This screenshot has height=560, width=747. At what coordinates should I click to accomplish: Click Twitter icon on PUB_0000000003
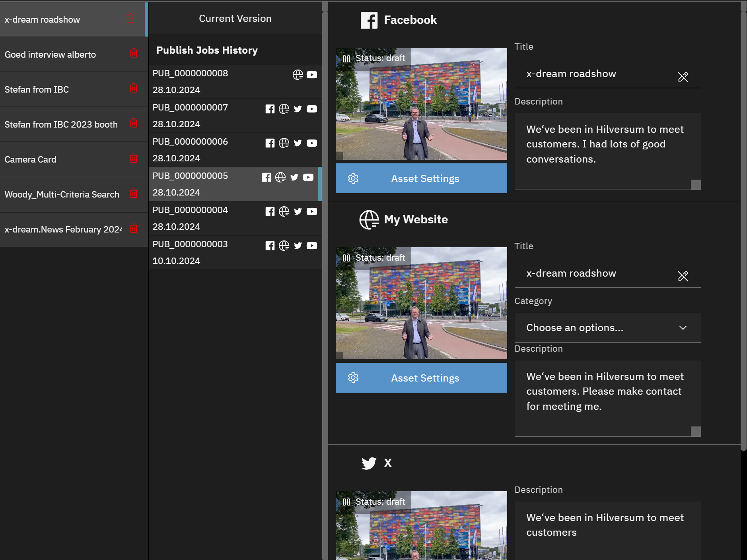[298, 246]
